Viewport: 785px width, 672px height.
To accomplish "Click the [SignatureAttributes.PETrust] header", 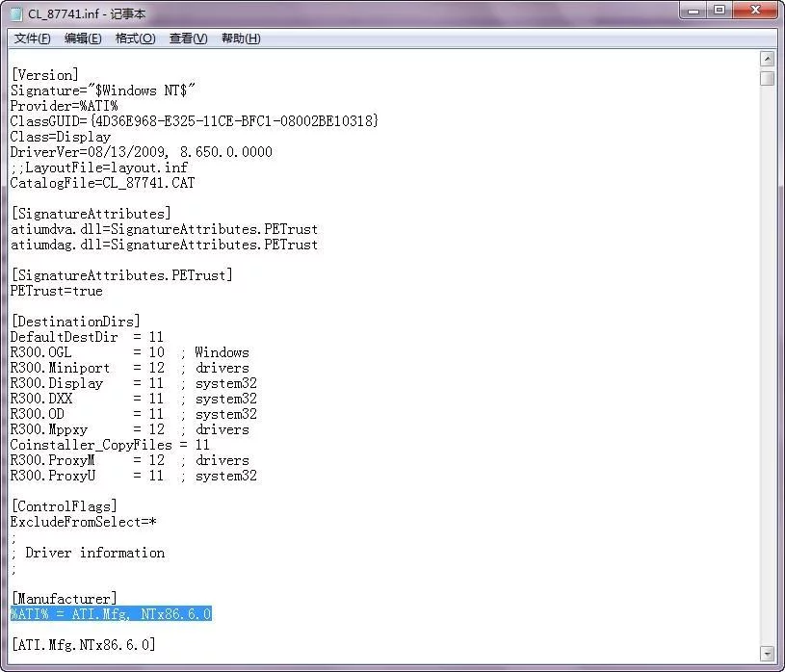I will (121, 275).
